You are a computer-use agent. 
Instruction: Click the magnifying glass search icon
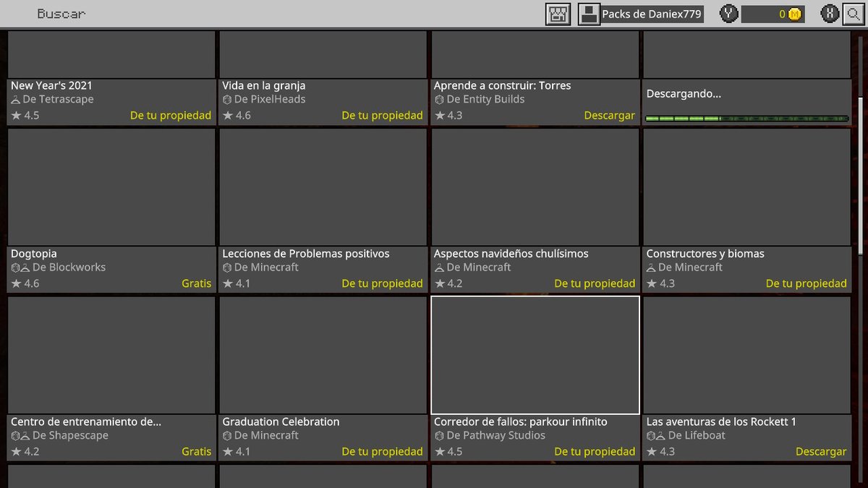coord(854,14)
